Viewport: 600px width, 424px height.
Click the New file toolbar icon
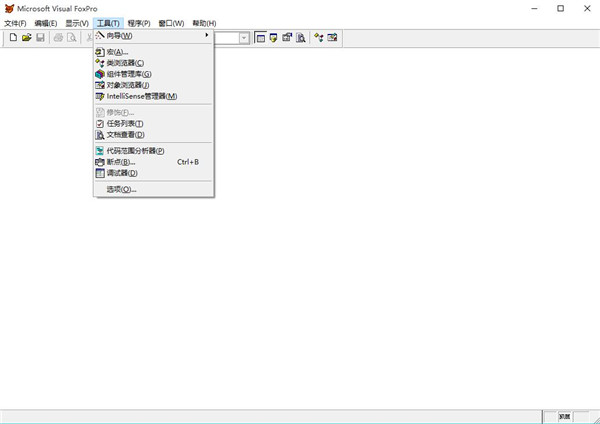coord(13,38)
